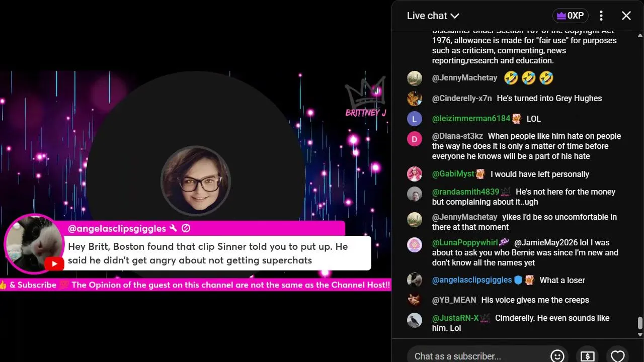
Task: Send a heart reaction
Action: pos(617,356)
